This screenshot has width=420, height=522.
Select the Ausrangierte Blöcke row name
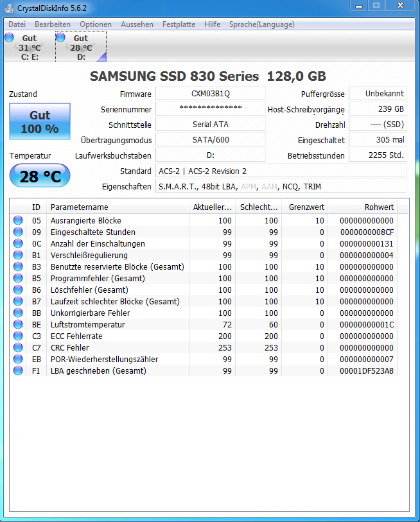(85, 220)
